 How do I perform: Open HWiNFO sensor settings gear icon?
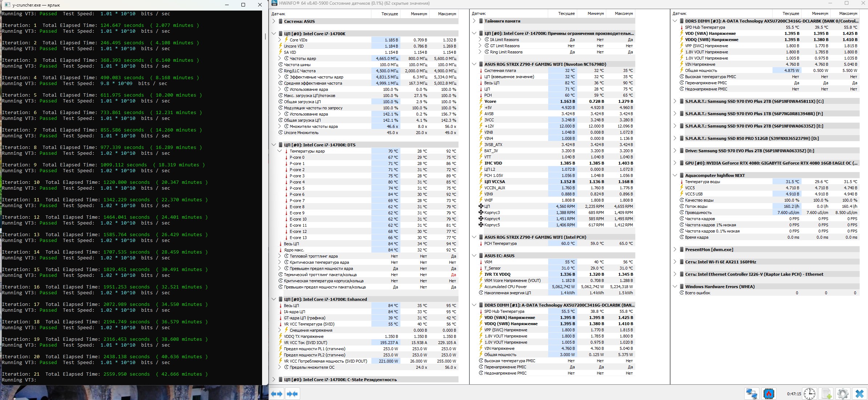tap(843, 394)
